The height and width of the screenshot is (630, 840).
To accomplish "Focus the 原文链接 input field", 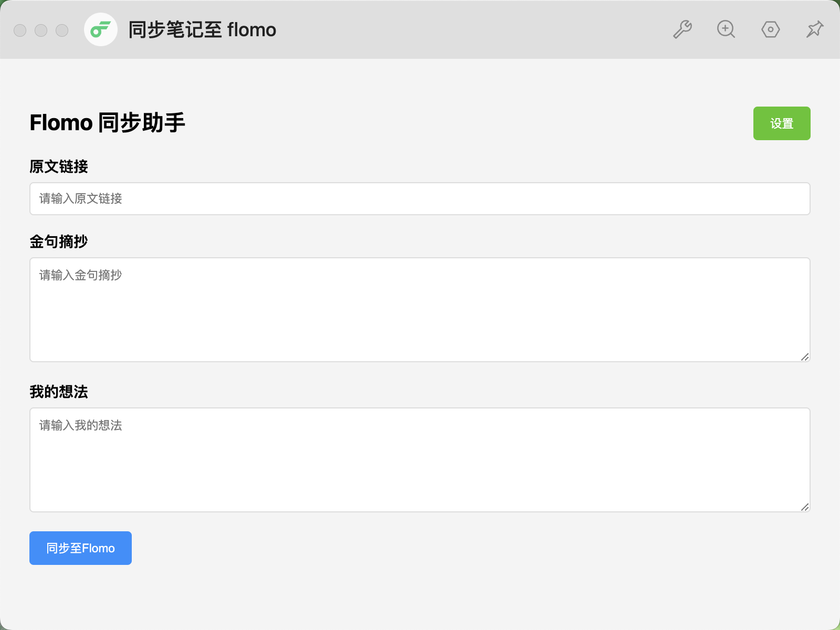I will [x=420, y=198].
